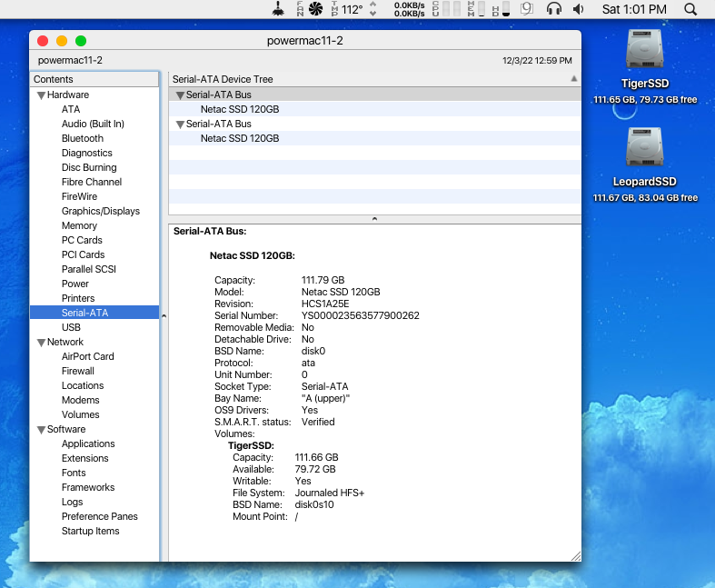Select the LeopardSSD desktop drive icon
The width and height of the screenshot is (715, 588).
[x=645, y=147]
